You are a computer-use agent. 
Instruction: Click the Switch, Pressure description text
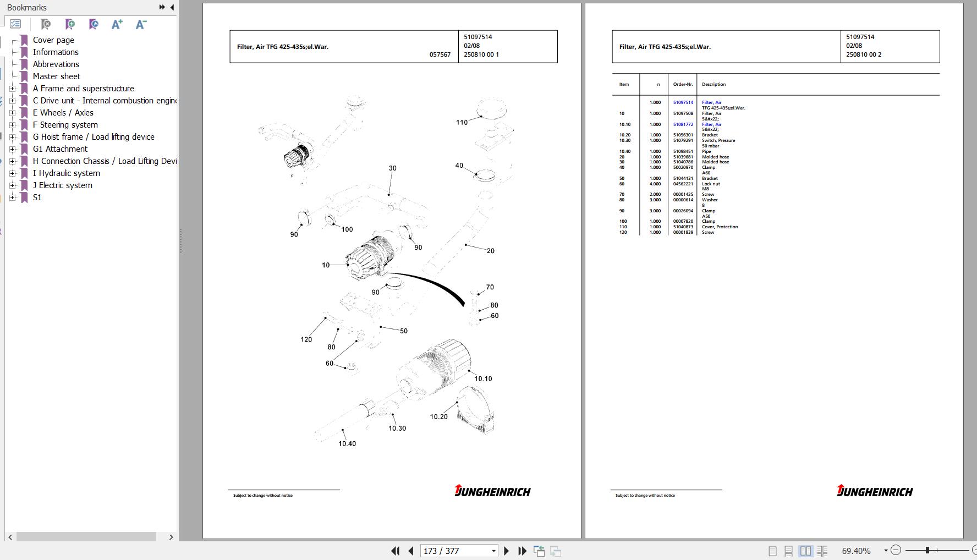[718, 140]
